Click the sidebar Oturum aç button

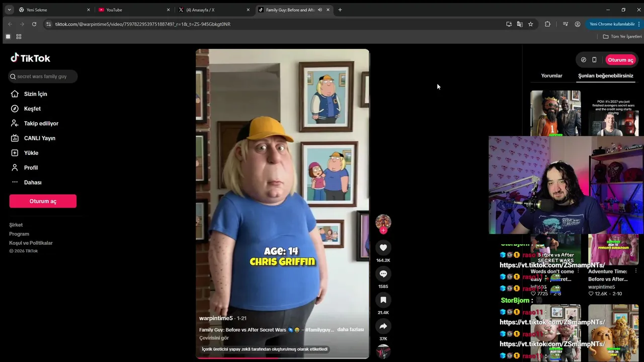[x=43, y=201]
